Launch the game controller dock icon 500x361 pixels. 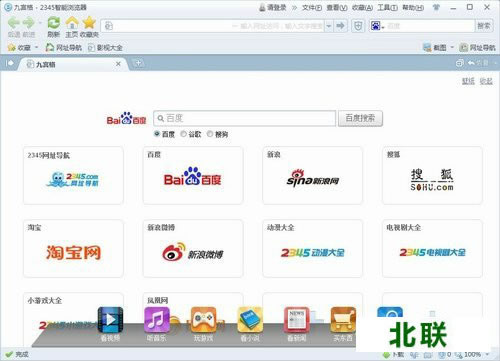pyautogui.click(x=203, y=320)
